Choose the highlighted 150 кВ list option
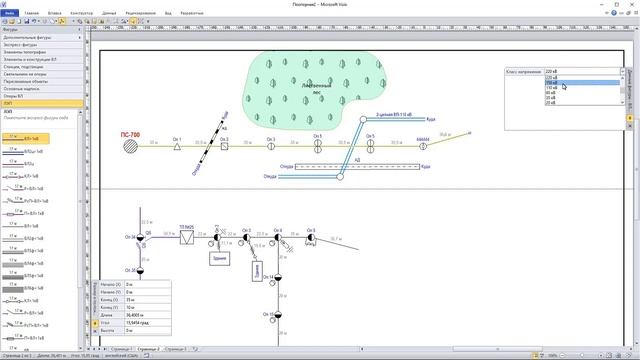 (x=582, y=82)
